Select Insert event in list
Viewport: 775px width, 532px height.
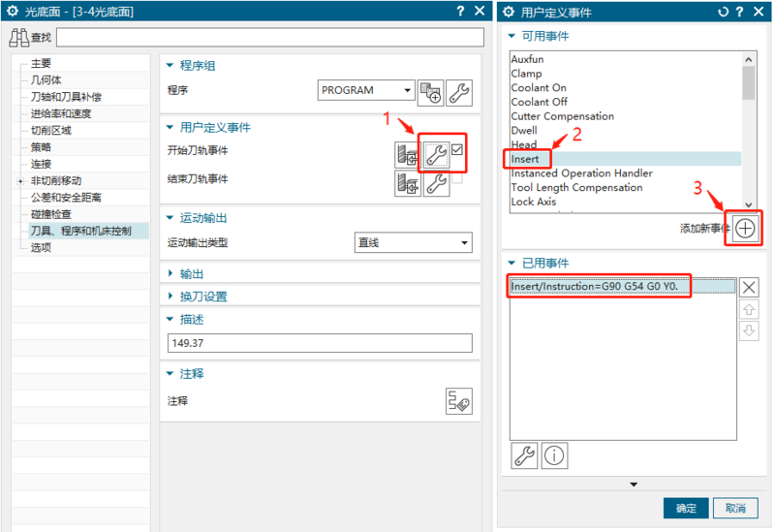625,159
